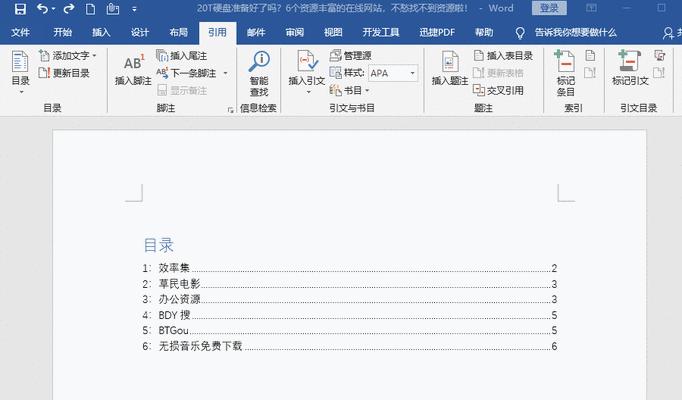Switch to the 插入 tab
Image resolution: width=682 pixels, height=400 pixels.
(101, 33)
